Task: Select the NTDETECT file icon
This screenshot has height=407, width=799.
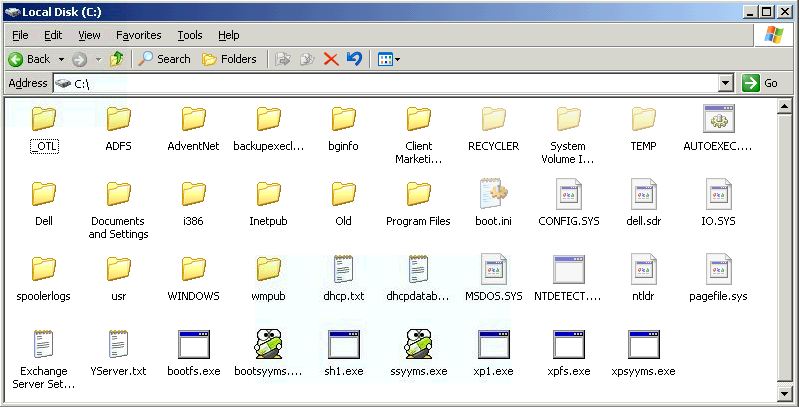Action: pyautogui.click(x=569, y=269)
